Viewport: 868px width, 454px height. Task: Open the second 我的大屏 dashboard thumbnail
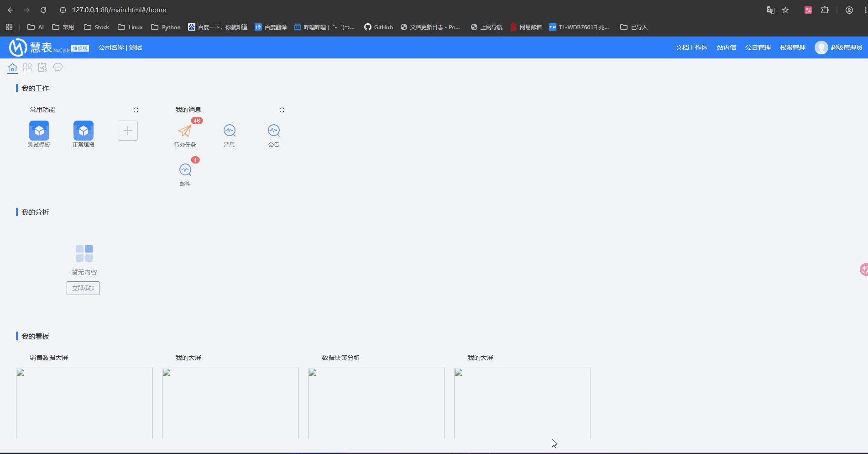point(523,403)
